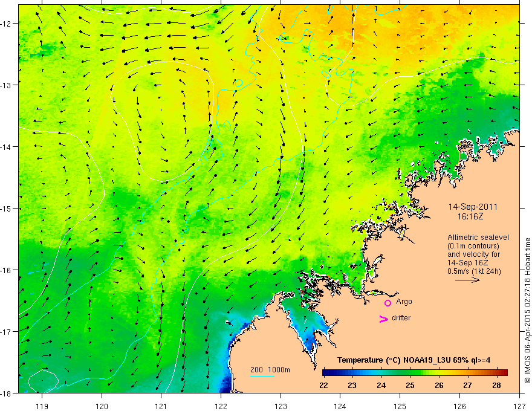Screen dimensions: 532x411
Task: Click the latitude axis label -14
Action: (x=6, y=147)
